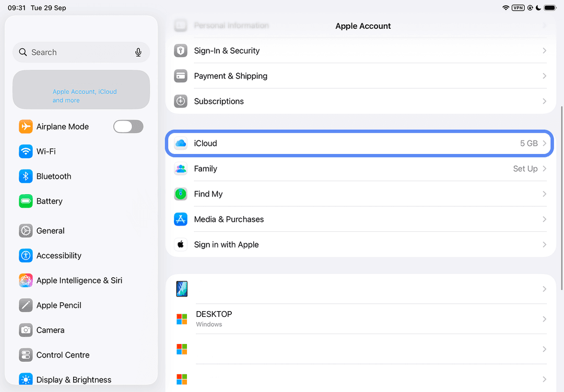
Task: Tap the Focus moon icon in status bar
Action: click(x=538, y=7)
